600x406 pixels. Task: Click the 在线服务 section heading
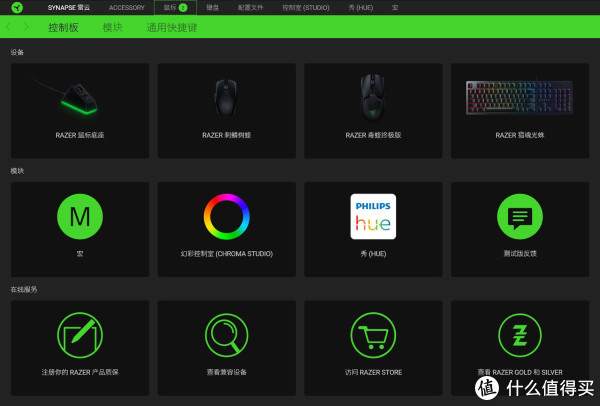point(24,290)
